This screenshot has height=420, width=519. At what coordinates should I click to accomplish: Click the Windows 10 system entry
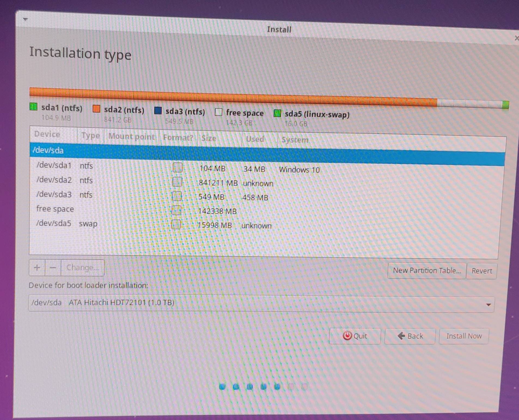pyautogui.click(x=299, y=170)
